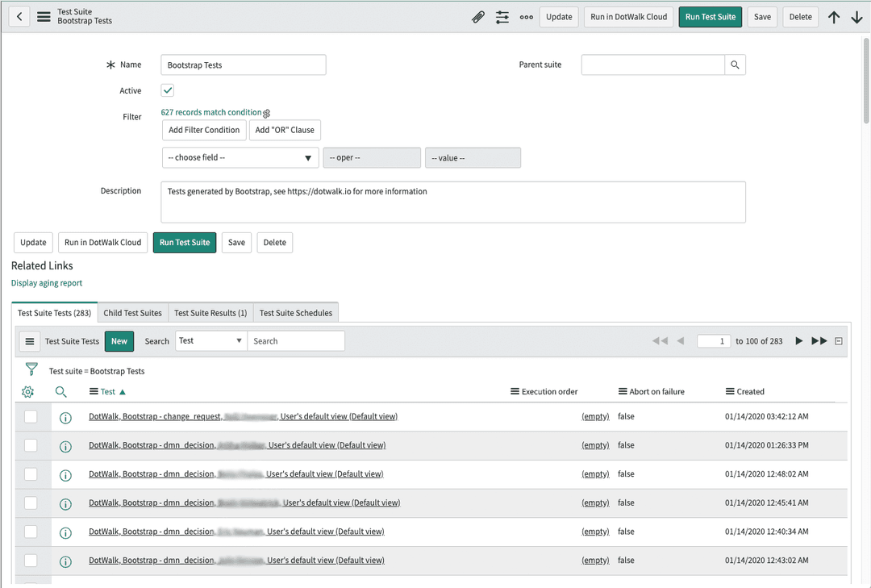
Task: Jump to first page of list
Action: pos(660,340)
